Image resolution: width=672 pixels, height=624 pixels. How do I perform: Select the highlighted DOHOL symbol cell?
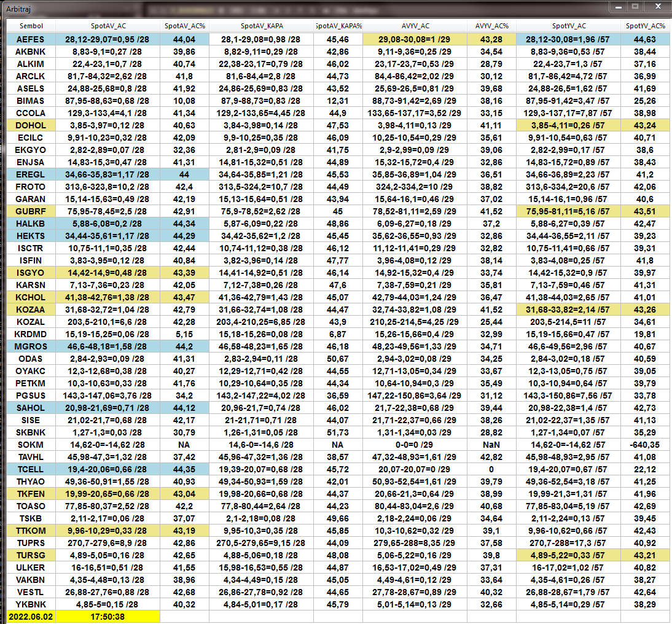pyautogui.click(x=31, y=125)
